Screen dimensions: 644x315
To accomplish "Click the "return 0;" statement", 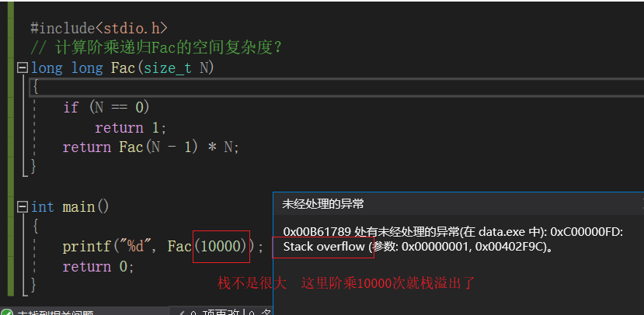I will pyautogui.click(x=99, y=267).
